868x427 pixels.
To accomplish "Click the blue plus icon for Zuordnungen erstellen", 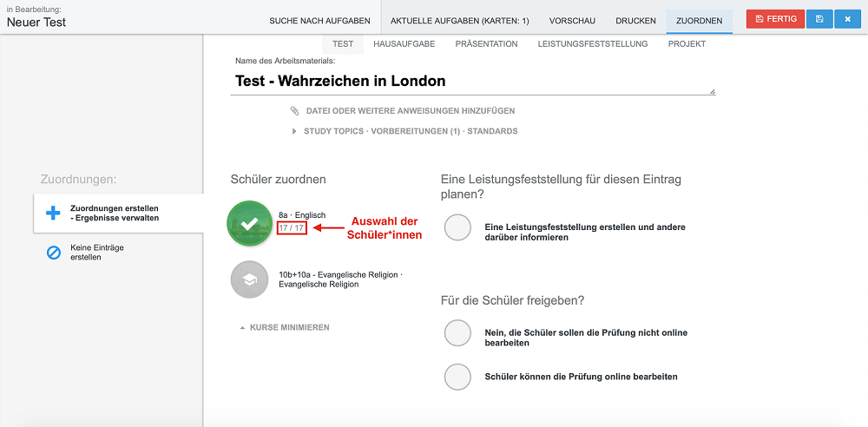I will point(53,213).
